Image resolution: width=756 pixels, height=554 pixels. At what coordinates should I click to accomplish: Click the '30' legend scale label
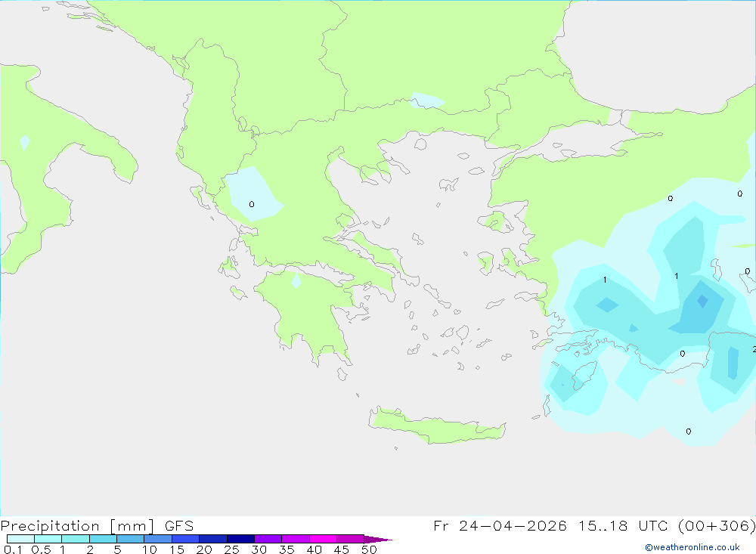(259, 549)
